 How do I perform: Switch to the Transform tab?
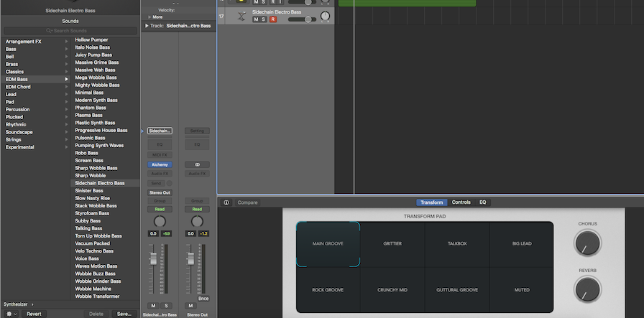coord(432,202)
